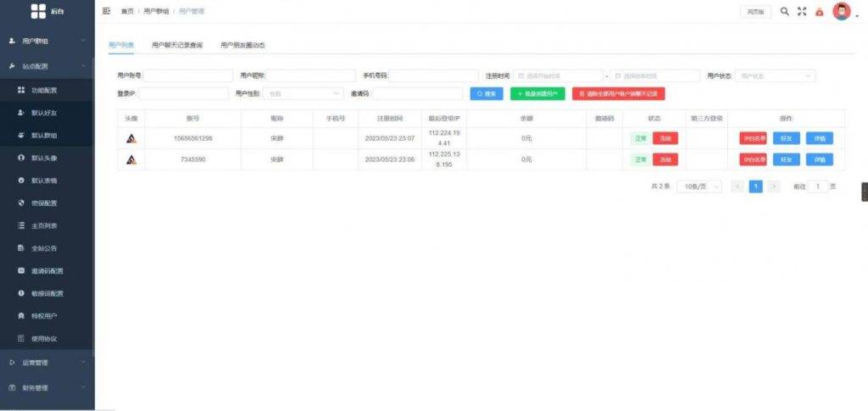Click the 用户账号 input field
Screen dimensions: 868x411
click(x=186, y=76)
